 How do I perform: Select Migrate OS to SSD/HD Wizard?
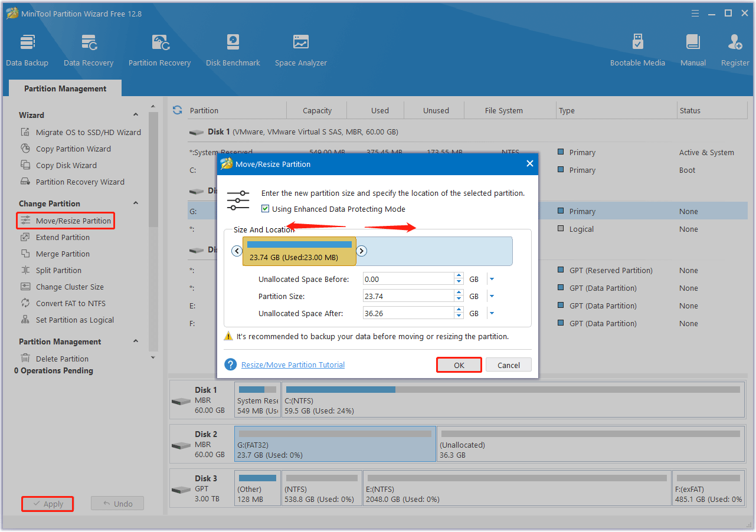pos(81,132)
